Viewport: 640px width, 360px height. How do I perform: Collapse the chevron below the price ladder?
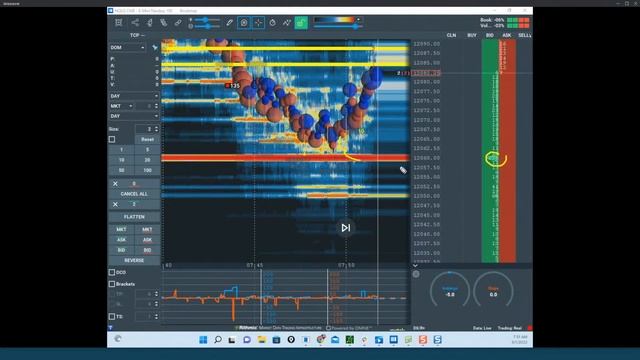tap(415, 266)
